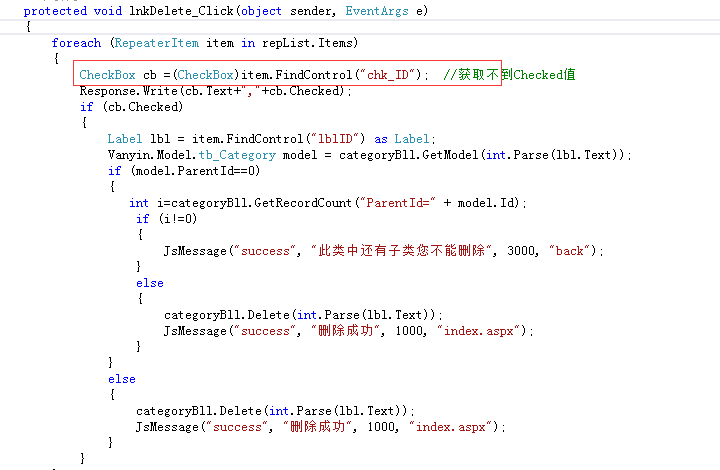The image size is (720, 470).
Task: Click the 'if (i!=0)' condition
Action: (x=166, y=218)
